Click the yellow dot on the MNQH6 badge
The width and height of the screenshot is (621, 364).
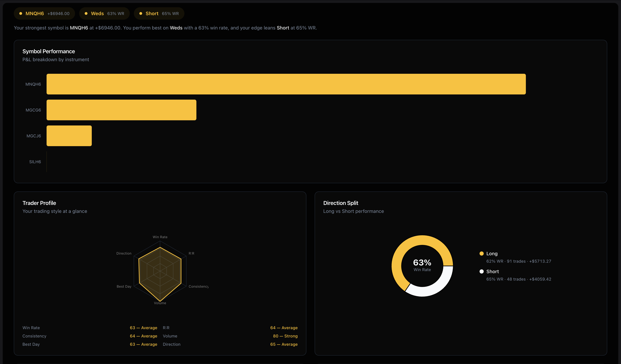click(21, 14)
